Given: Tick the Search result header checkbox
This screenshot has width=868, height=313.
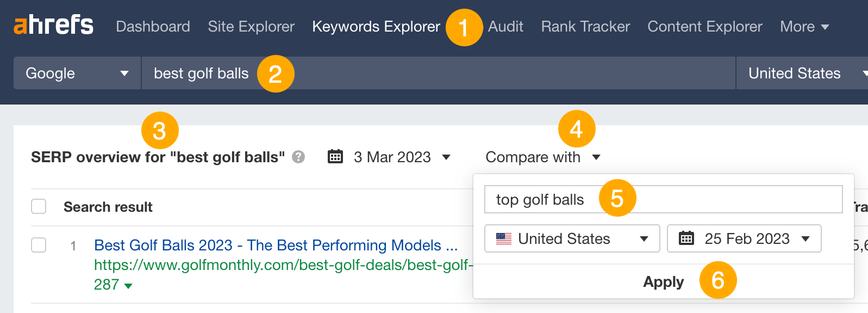Looking at the screenshot, I should [x=39, y=206].
